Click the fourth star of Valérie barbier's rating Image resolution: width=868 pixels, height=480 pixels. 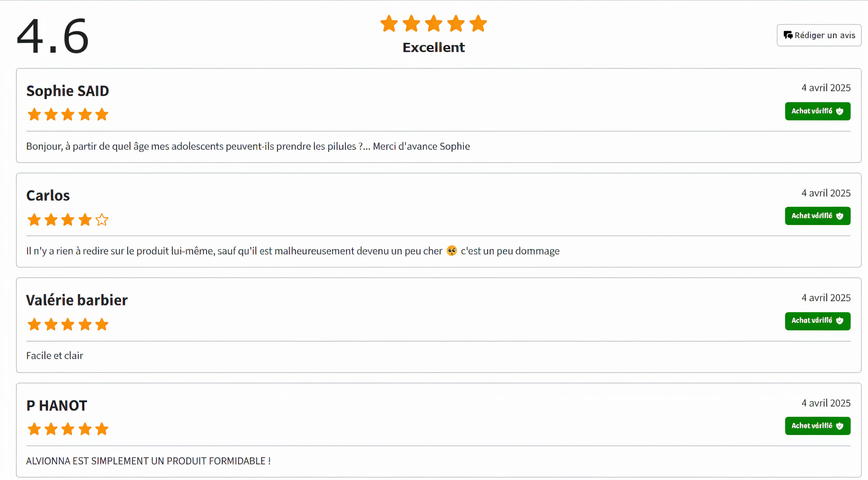point(85,324)
